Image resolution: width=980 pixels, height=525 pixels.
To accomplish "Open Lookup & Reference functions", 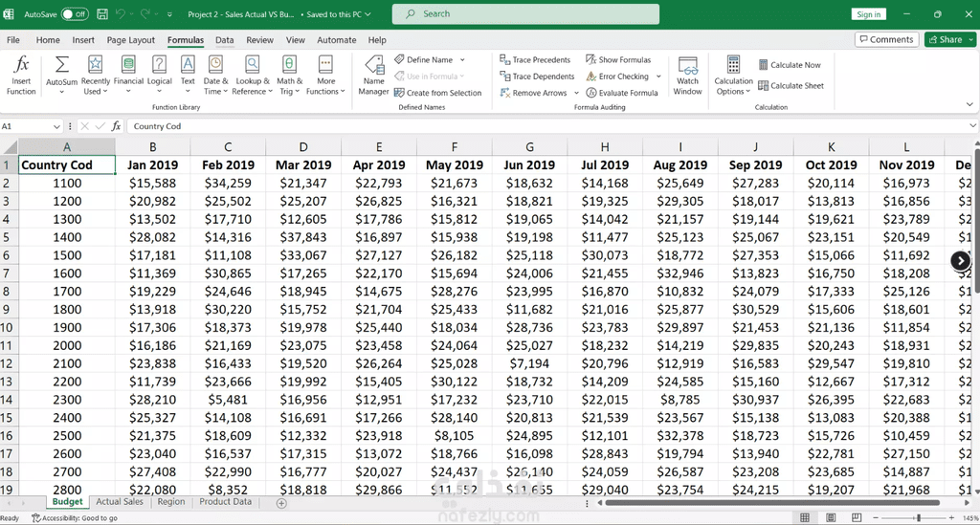I will [x=252, y=75].
